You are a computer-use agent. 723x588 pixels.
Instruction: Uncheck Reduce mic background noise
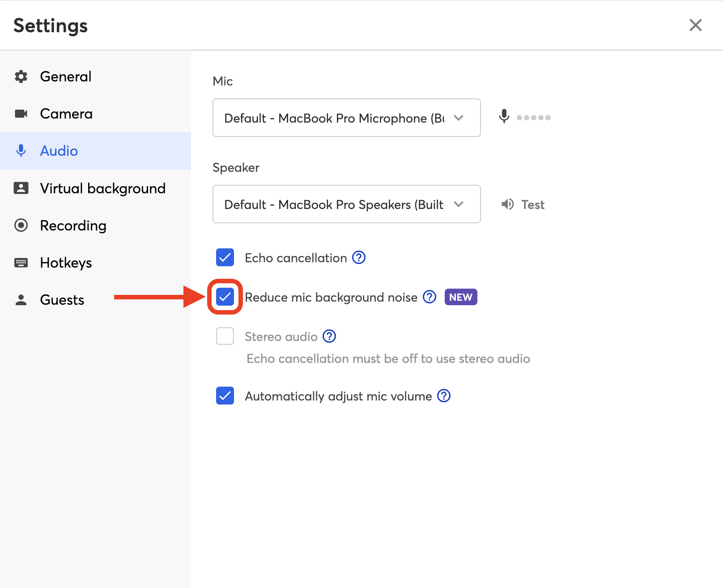(225, 297)
